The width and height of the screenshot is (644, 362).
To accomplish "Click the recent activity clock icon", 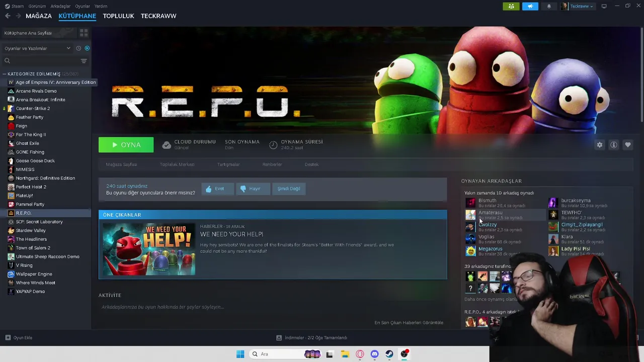I will [78, 48].
